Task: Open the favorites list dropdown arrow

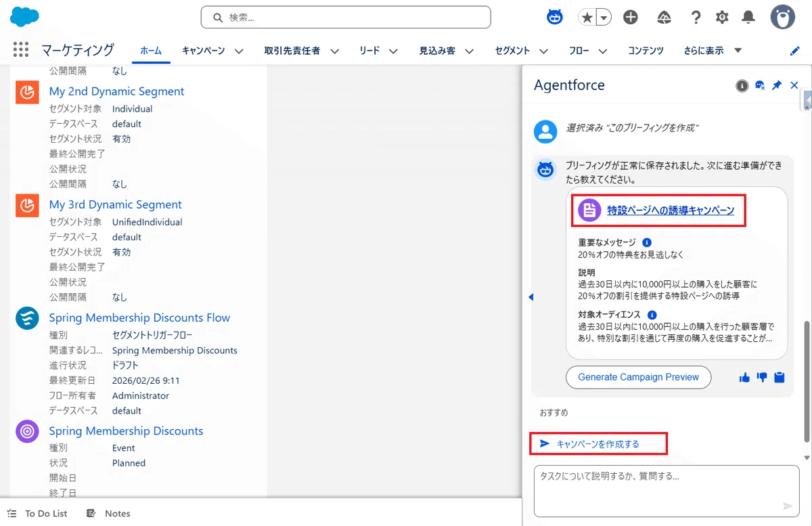Action: tap(603, 18)
